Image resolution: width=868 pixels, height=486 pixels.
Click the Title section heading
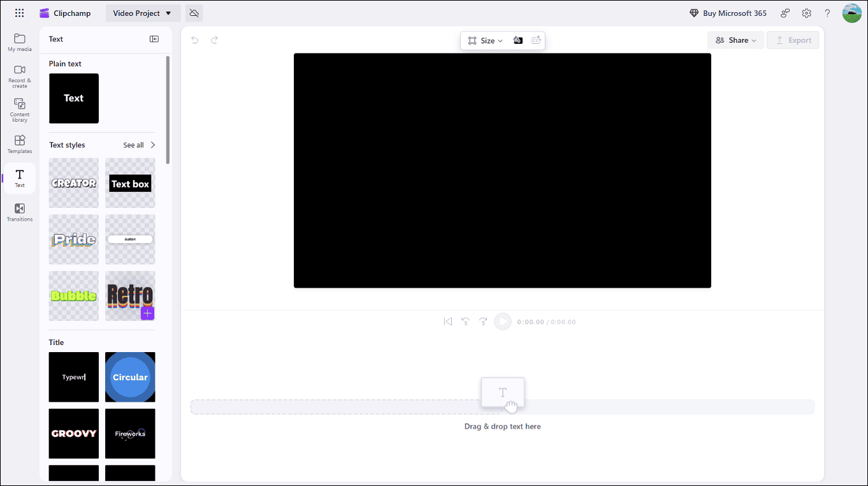coord(57,342)
